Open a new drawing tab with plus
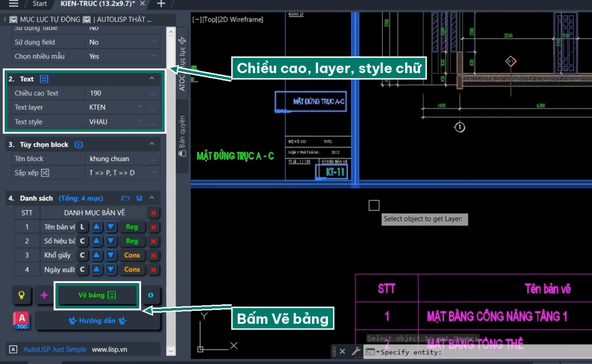The image size is (592, 364). click(161, 4)
